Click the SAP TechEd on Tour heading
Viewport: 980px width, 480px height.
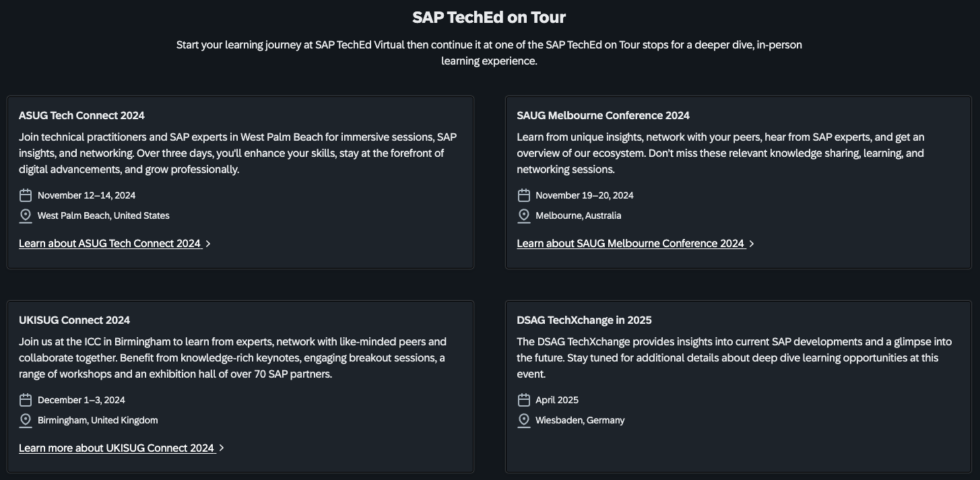point(489,17)
